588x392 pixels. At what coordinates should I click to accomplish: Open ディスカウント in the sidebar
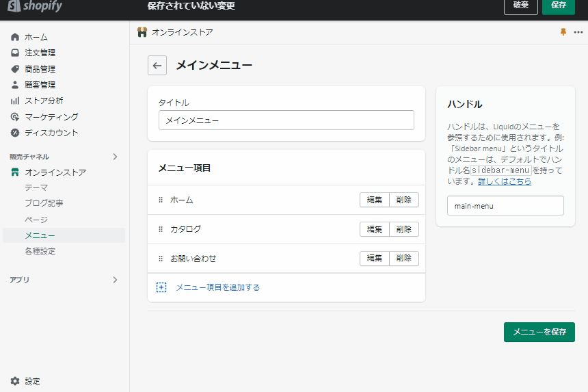[52, 133]
